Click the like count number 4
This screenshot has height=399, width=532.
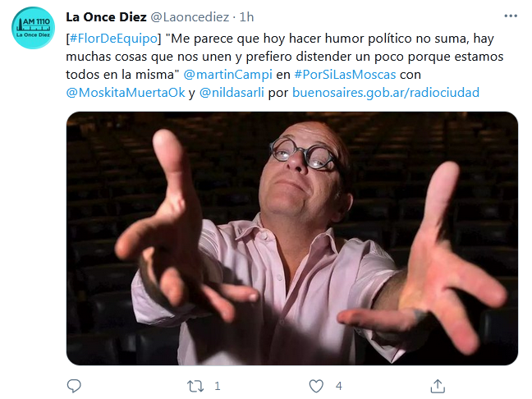(338, 386)
